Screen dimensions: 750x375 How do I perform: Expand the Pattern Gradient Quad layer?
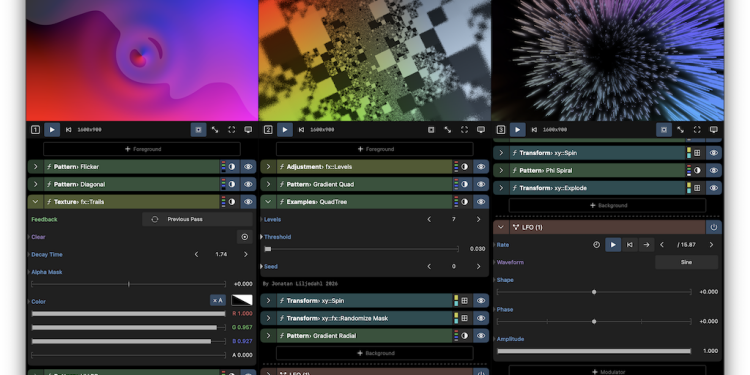tap(268, 184)
